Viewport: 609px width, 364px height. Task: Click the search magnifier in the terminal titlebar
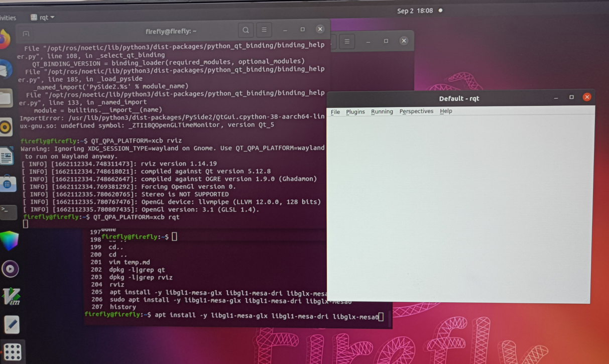click(246, 30)
